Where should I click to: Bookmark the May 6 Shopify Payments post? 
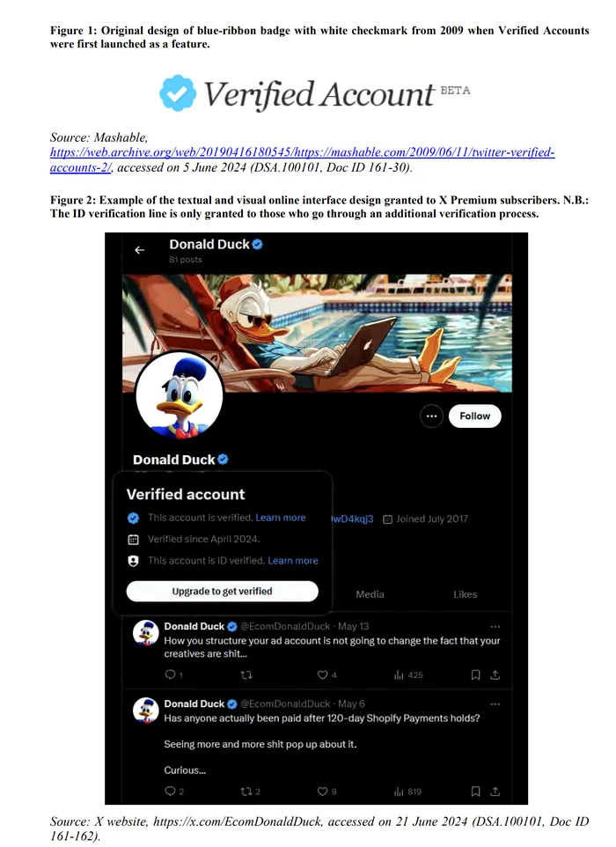475,792
